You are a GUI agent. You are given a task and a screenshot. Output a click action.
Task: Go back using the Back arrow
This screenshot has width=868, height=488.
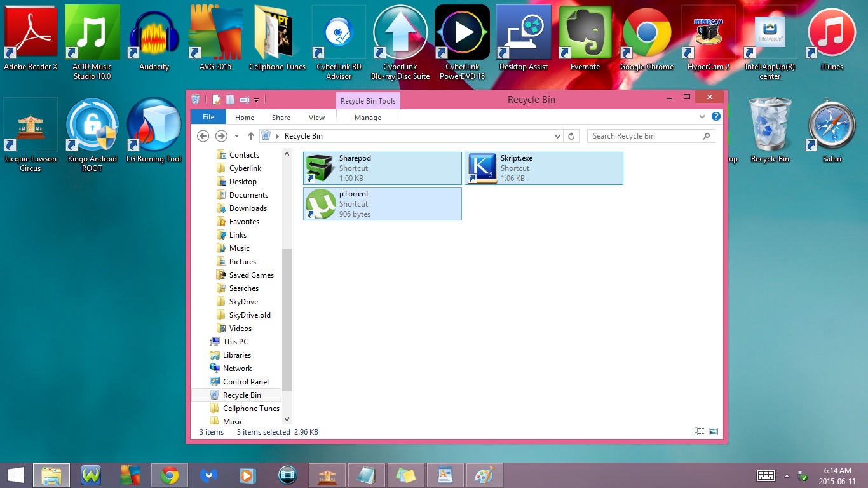[203, 136]
